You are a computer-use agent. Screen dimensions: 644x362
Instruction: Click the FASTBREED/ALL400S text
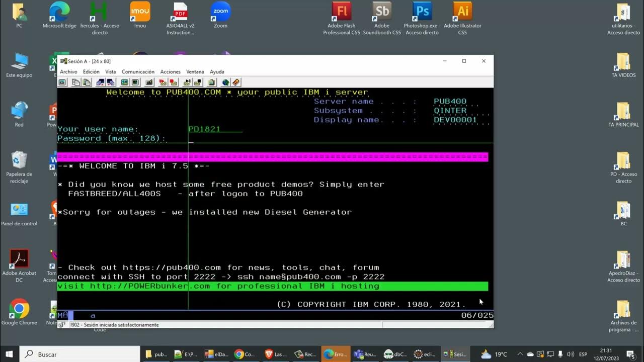tap(114, 194)
